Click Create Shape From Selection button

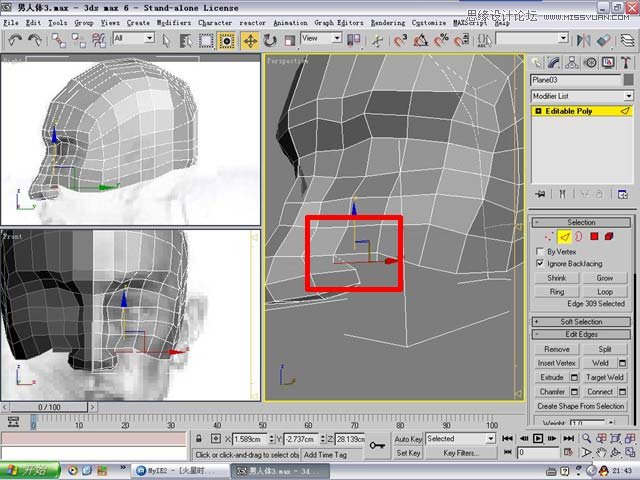(580, 406)
